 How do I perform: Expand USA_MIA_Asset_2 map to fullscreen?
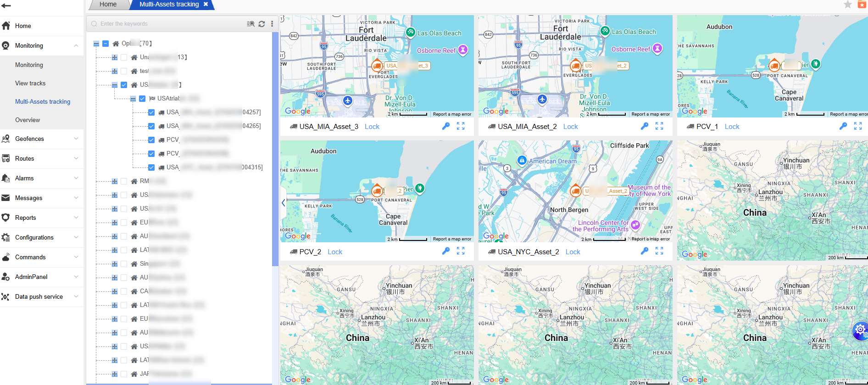pos(659,126)
